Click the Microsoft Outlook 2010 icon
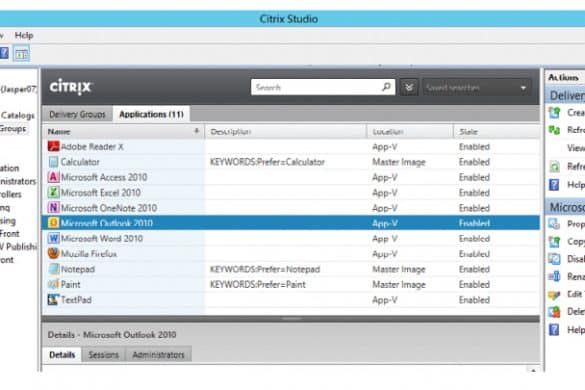The height and width of the screenshot is (390, 585). click(53, 223)
